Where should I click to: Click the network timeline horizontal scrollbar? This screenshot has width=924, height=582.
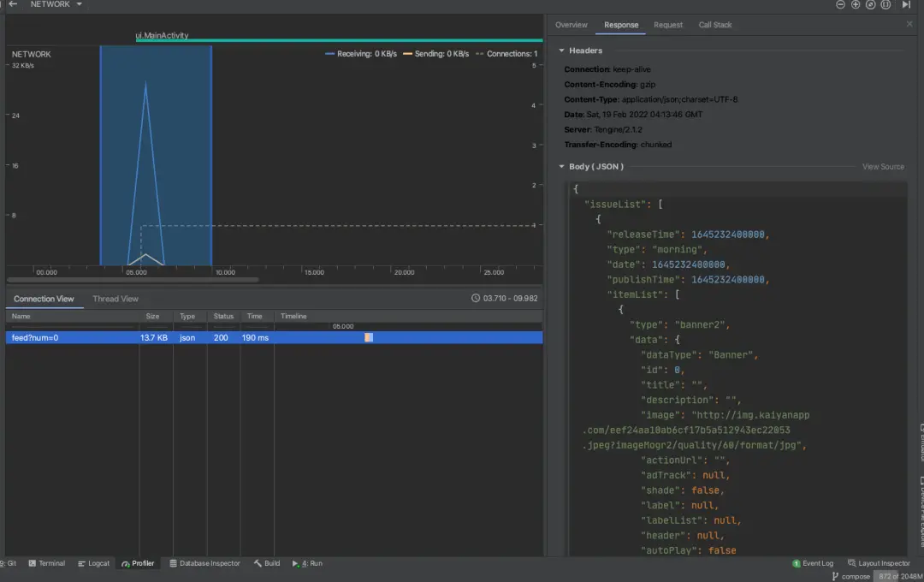tap(133, 280)
